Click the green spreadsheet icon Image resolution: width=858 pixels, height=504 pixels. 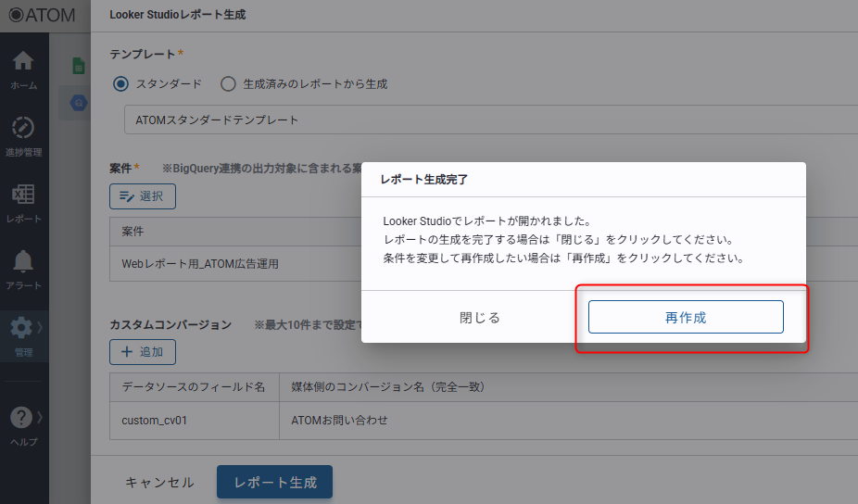(80, 66)
